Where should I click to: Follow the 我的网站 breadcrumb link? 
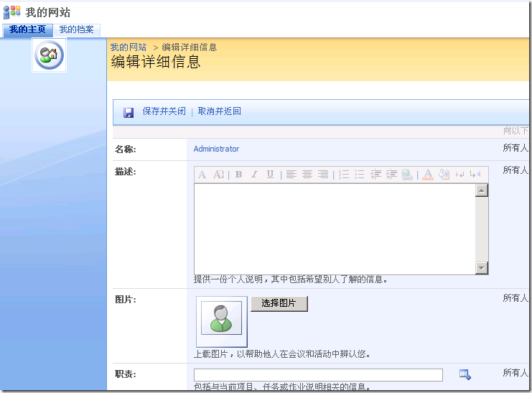click(129, 47)
